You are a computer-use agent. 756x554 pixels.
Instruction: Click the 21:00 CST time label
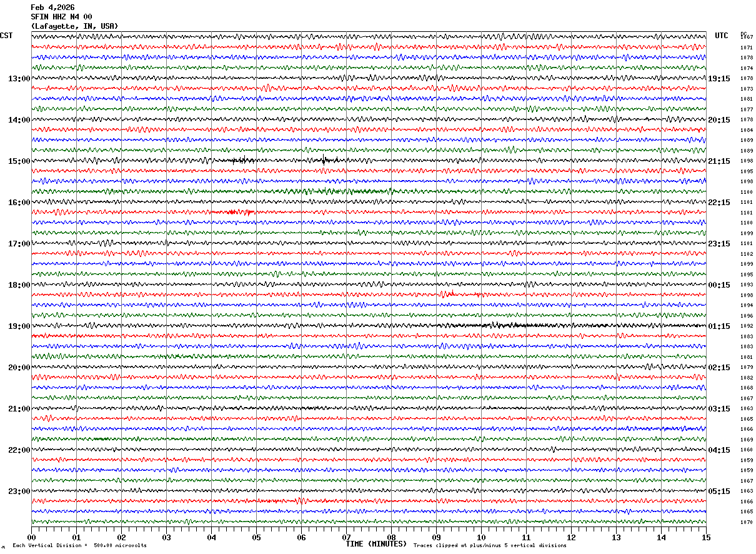(19, 409)
